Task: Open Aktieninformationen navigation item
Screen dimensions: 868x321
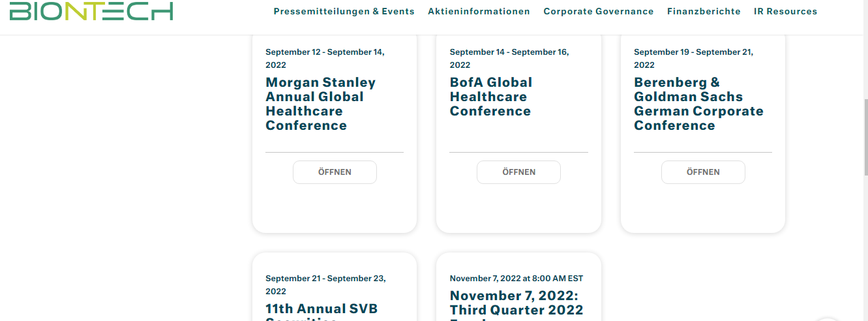Action: 479,12
